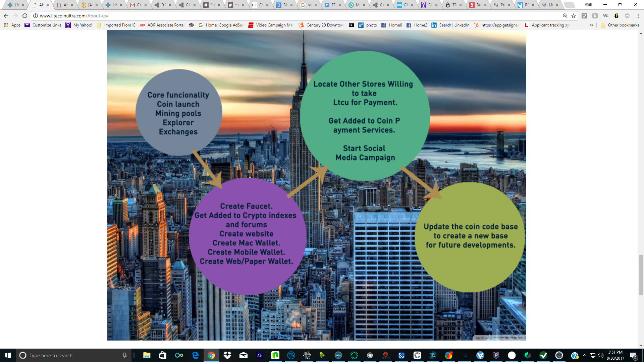
Task: Open the app.getsignal HubSpot bookmark
Action: (496, 25)
